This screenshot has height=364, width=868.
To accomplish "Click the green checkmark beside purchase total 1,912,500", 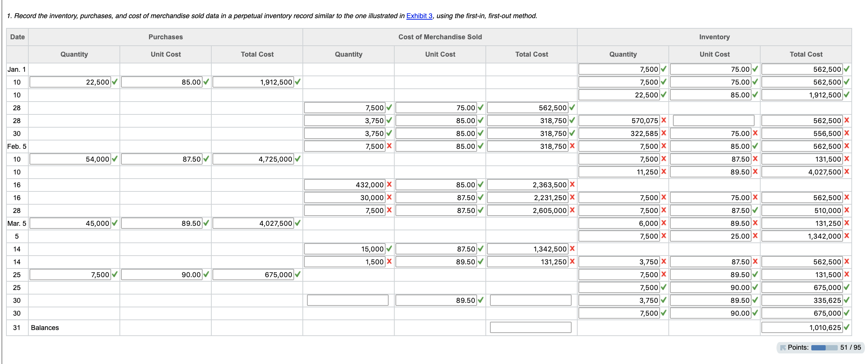I will (x=298, y=82).
